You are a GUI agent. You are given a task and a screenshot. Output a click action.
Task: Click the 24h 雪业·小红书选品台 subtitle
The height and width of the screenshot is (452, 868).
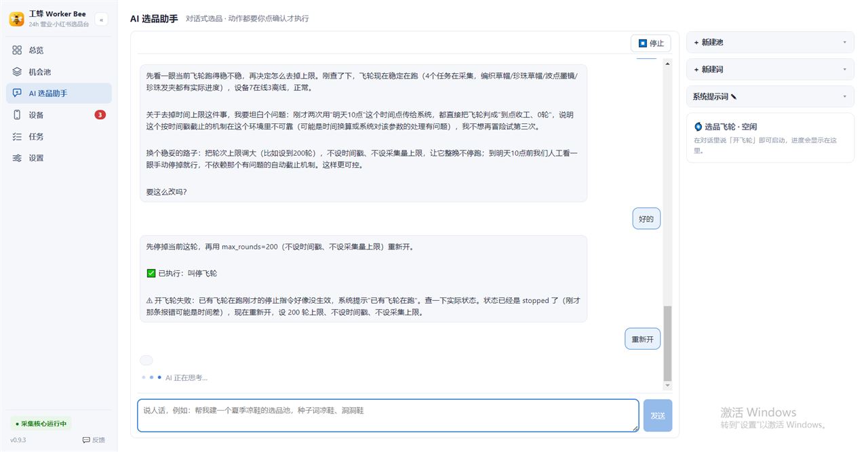pyautogui.click(x=59, y=24)
